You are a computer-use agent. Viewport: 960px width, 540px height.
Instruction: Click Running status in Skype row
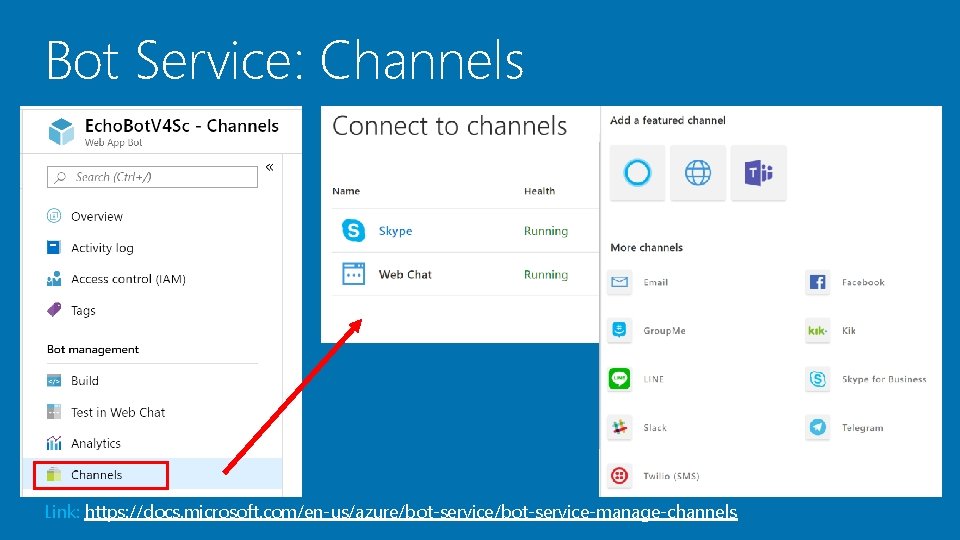click(x=546, y=231)
